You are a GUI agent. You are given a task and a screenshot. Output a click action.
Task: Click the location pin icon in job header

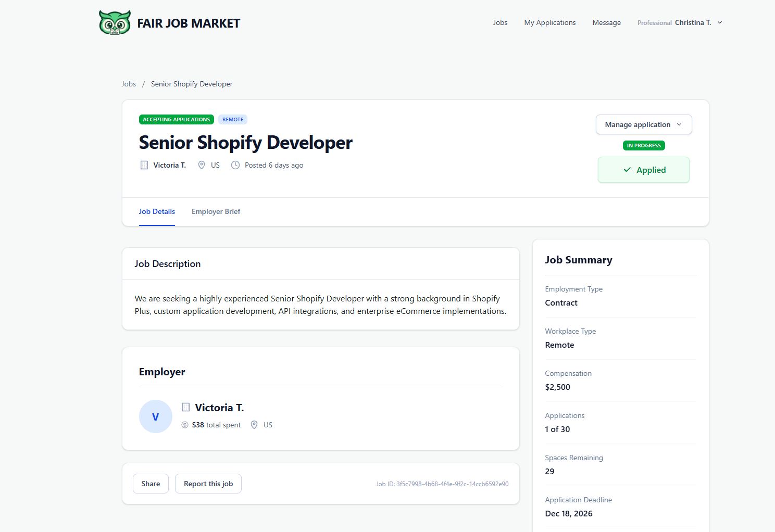[x=202, y=165]
